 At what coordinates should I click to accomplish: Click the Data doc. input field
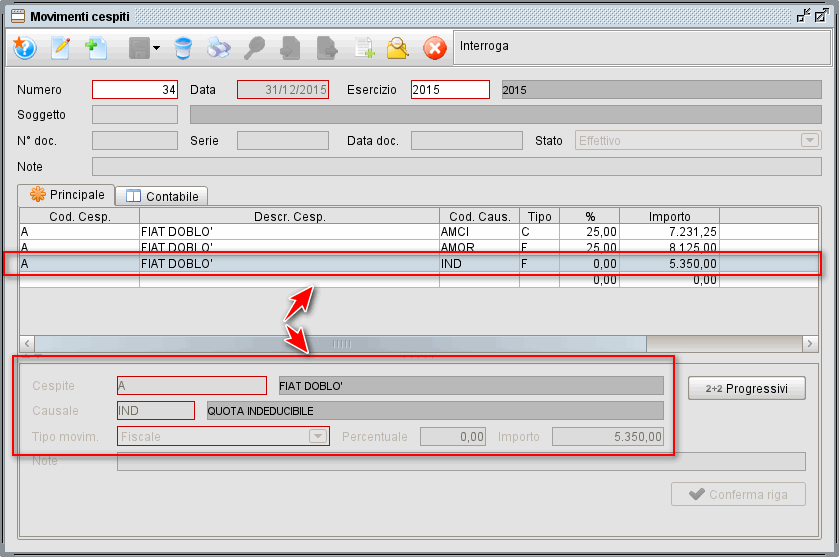[x=467, y=141]
